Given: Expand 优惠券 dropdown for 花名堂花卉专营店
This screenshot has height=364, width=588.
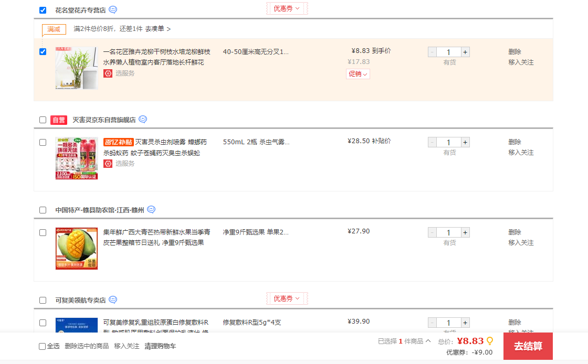Looking at the screenshot, I should tap(287, 8).
